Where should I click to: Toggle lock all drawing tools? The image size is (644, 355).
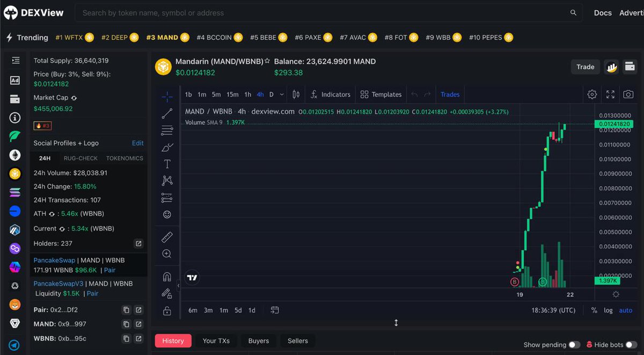pos(167,310)
